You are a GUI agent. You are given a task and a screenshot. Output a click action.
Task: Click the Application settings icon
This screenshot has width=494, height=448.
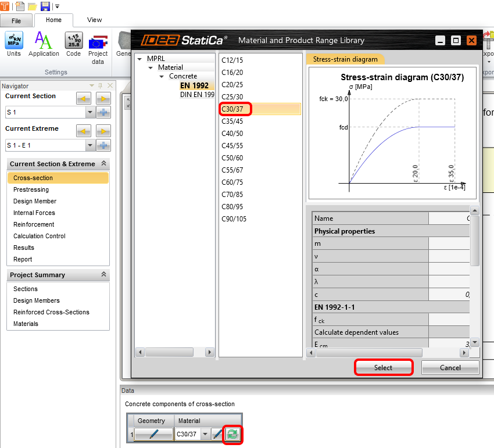pos(44,44)
